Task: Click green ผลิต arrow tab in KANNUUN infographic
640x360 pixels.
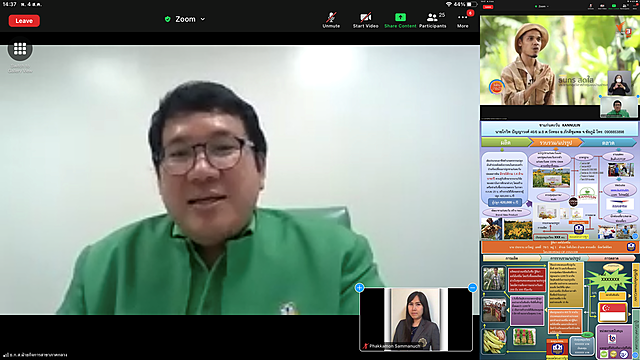Action: pos(506,142)
